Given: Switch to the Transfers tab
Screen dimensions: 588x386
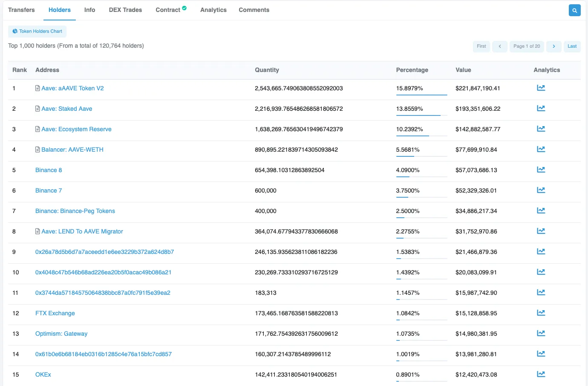Looking at the screenshot, I should [21, 10].
